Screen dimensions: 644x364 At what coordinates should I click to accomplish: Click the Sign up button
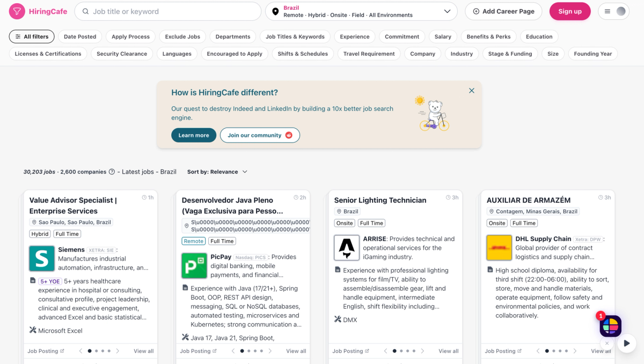(570, 11)
